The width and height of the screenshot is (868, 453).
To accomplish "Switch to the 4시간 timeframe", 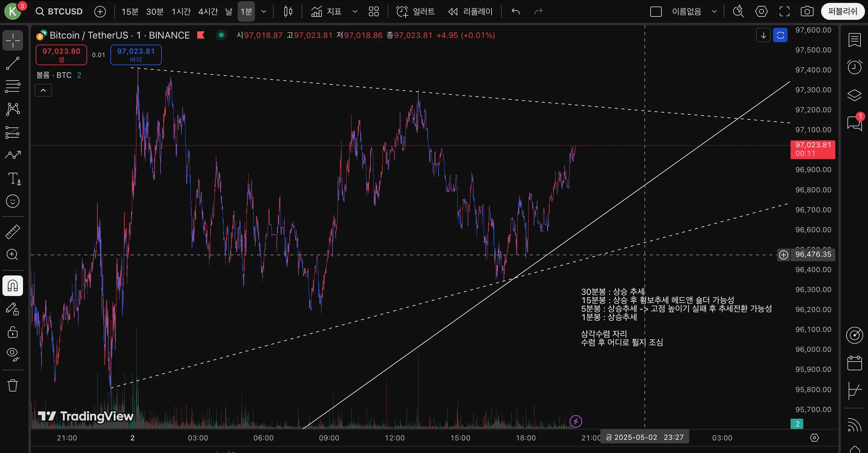I will (x=208, y=11).
